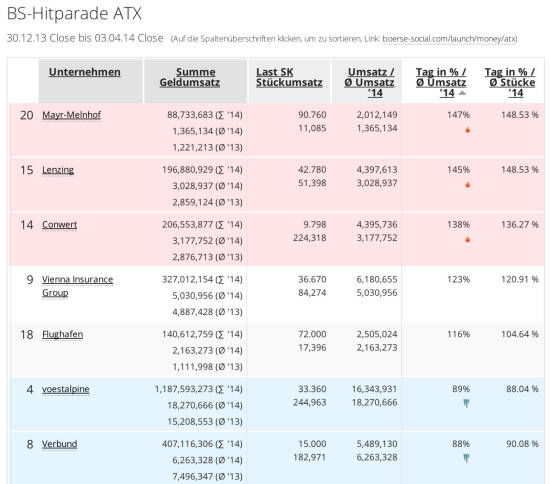Sort by Unternehmen column header
The height and width of the screenshot is (484, 550).
point(85,72)
